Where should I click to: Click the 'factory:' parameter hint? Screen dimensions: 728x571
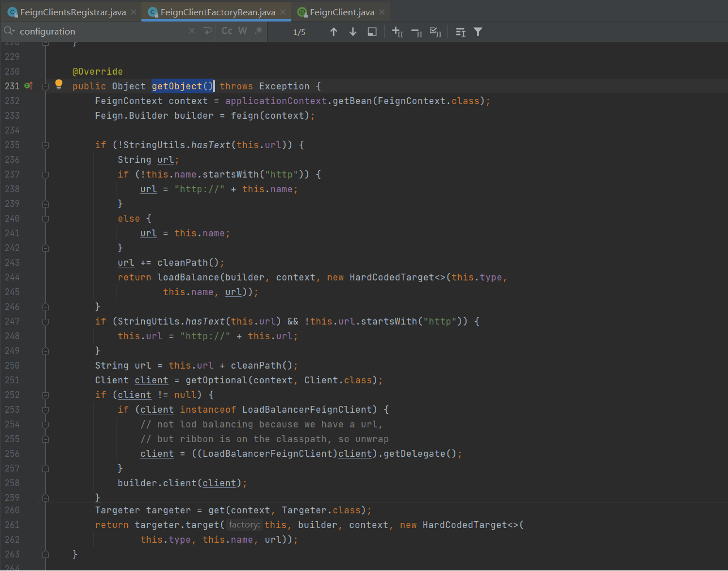point(244,525)
